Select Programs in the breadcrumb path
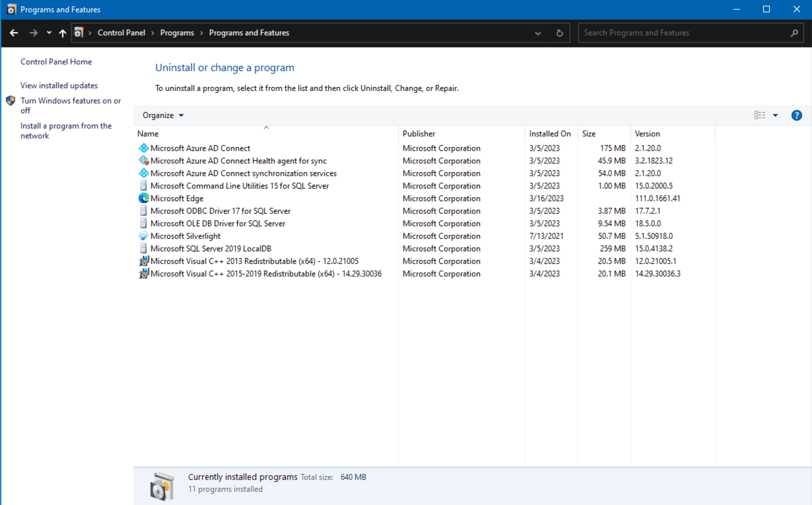 [177, 32]
